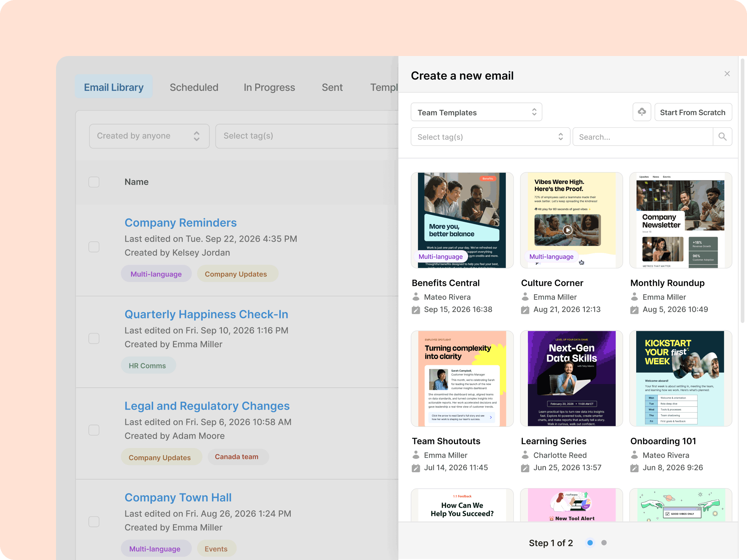747x560 pixels.
Task: Click the play button on Culture Corner thumbnail
Action: (567, 230)
